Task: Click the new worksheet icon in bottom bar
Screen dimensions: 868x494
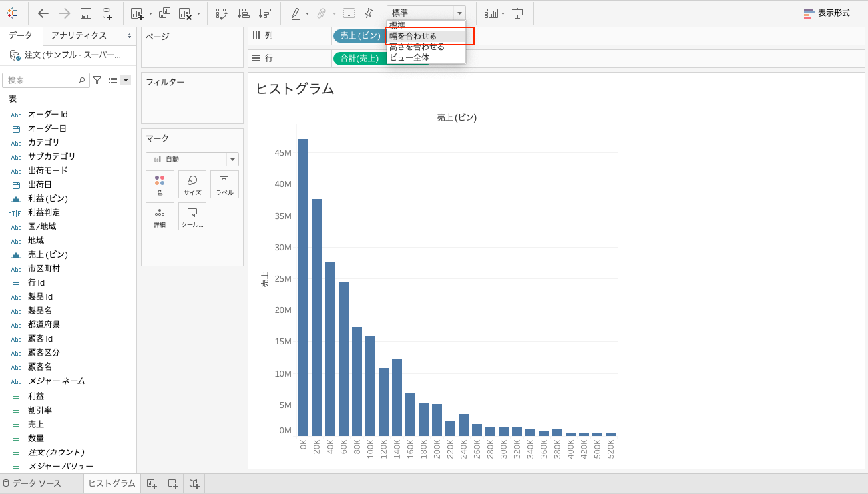Action: point(151,483)
